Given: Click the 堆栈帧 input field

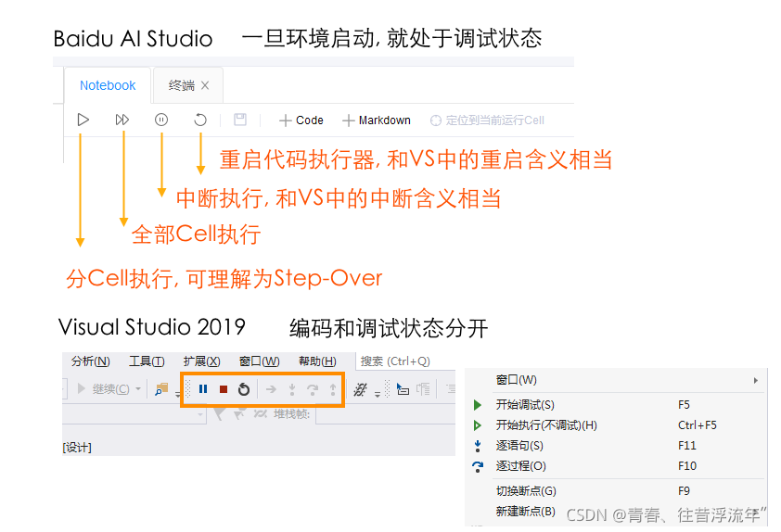Looking at the screenshot, I should 385,414.
